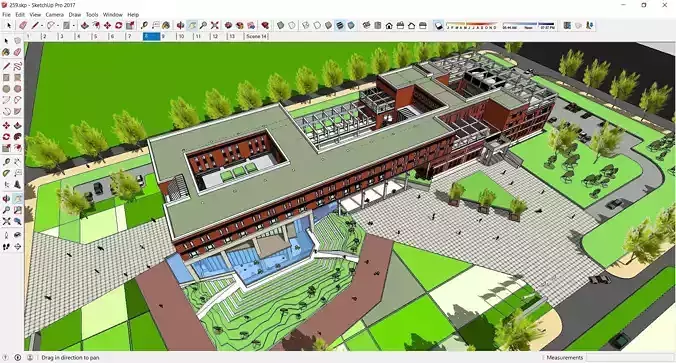The image size is (676, 363).
Task: Choose the 3D Text tool in left palette
Action: point(17,185)
